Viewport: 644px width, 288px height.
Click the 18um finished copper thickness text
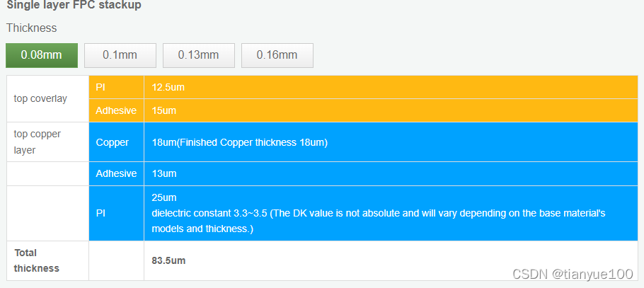239,142
